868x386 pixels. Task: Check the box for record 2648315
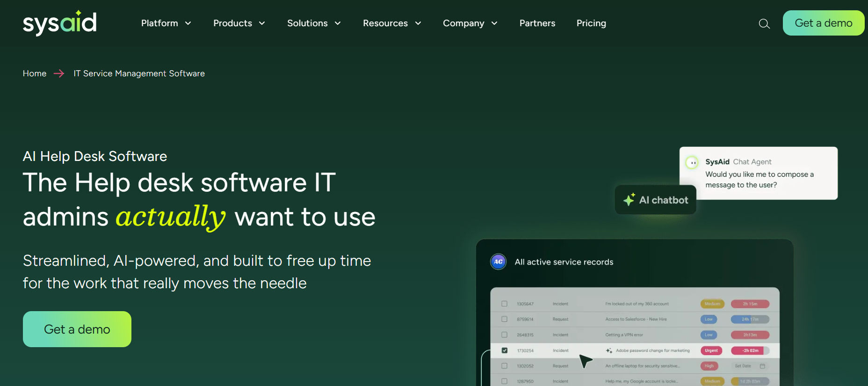pyautogui.click(x=504, y=335)
